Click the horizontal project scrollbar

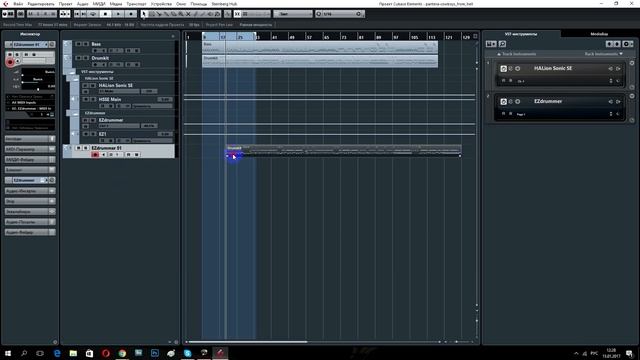point(248,342)
